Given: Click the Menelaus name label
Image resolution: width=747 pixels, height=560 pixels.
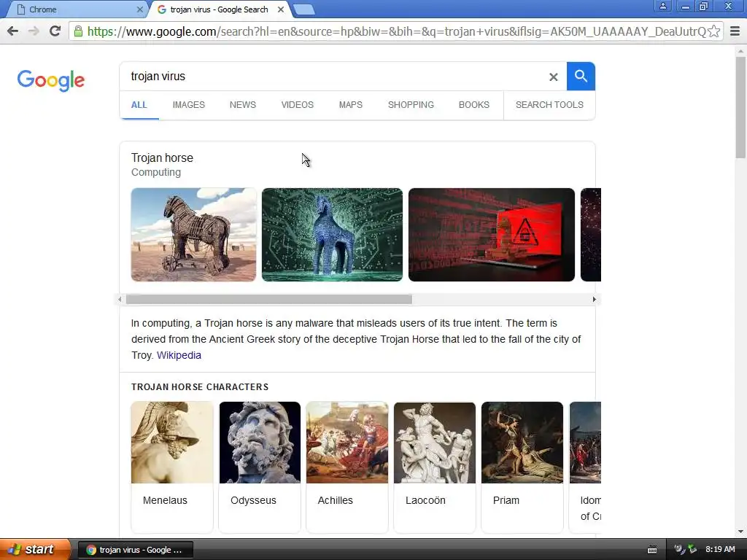Looking at the screenshot, I should (x=165, y=500).
